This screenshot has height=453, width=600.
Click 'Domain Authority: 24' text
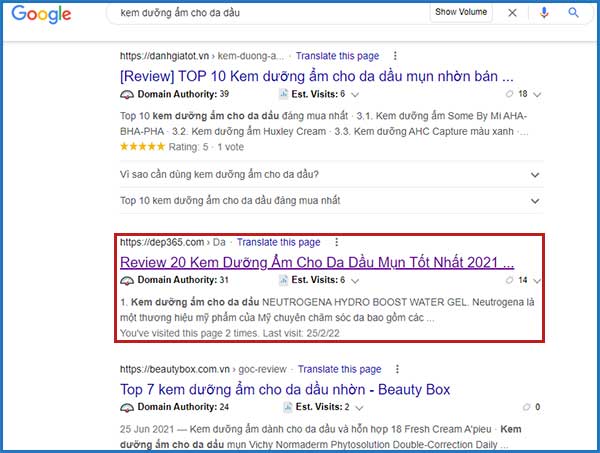[183, 407]
